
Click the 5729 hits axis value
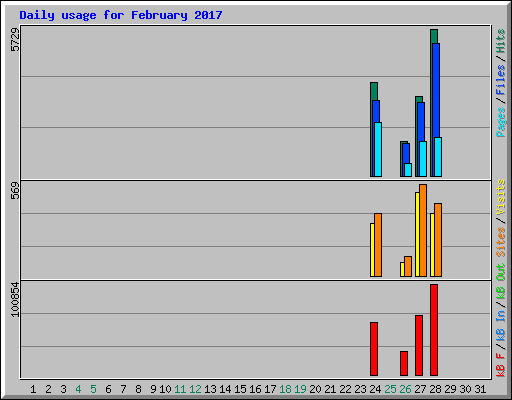[x=15, y=40]
